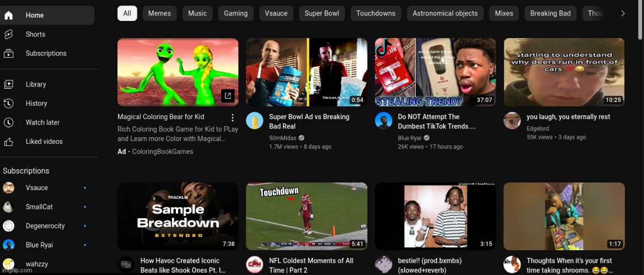Visit the Edgelord channel name link
The height and width of the screenshot is (275, 644).
538,128
